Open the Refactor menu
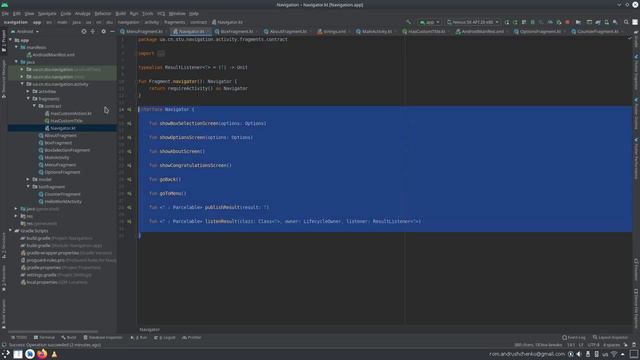Viewport: 640px width, 360px height. tap(102, 13)
